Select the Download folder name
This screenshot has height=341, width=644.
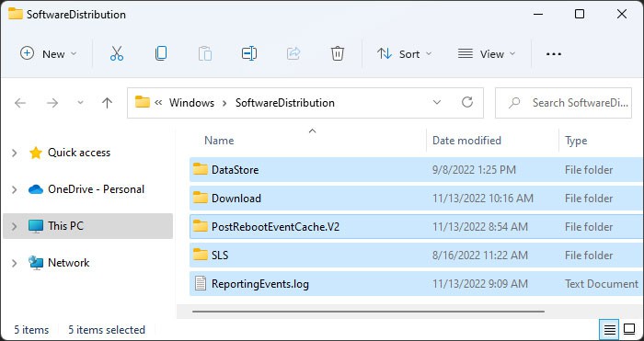[x=236, y=199]
